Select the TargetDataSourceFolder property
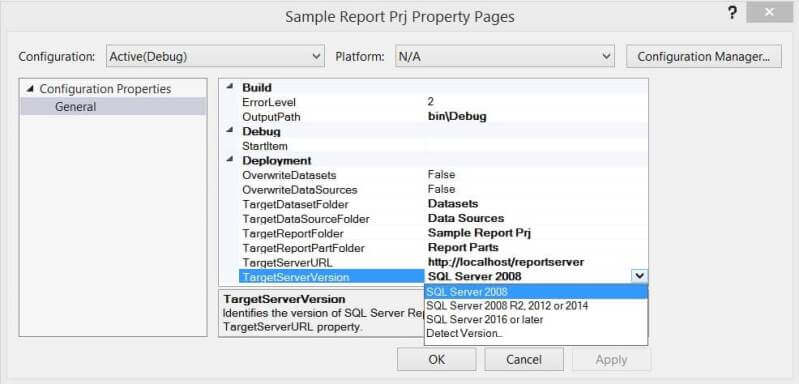The width and height of the screenshot is (799, 384). click(x=306, y=219)
